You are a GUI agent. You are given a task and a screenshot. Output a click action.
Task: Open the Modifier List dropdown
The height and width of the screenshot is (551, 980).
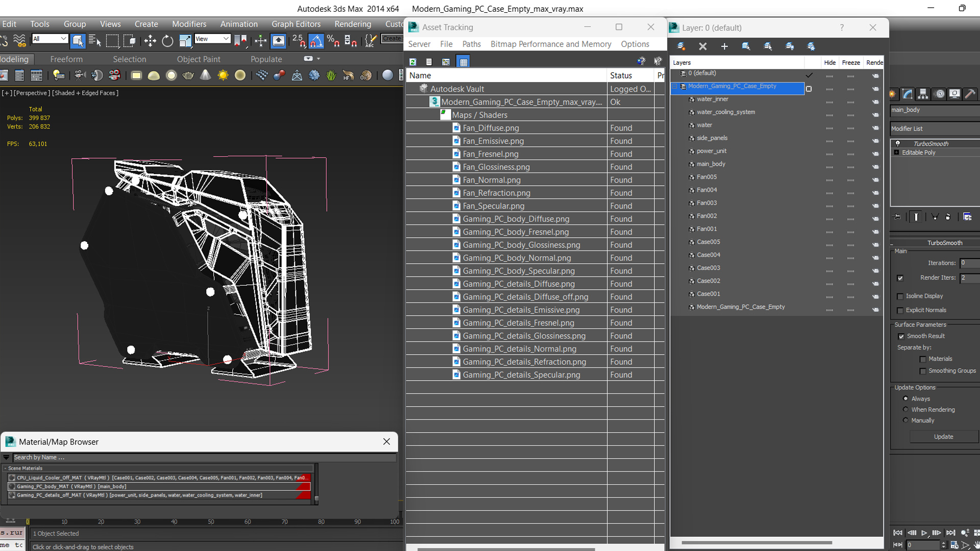coord(935,129)
